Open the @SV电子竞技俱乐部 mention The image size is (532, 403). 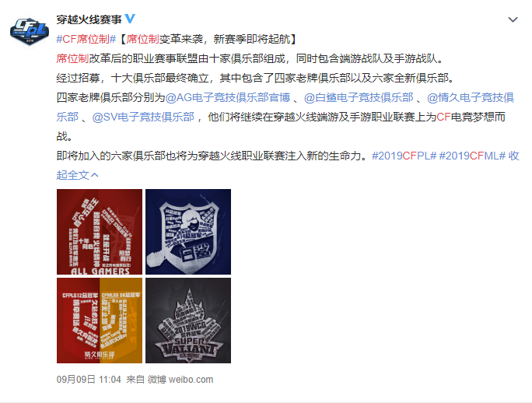point(143,117)
